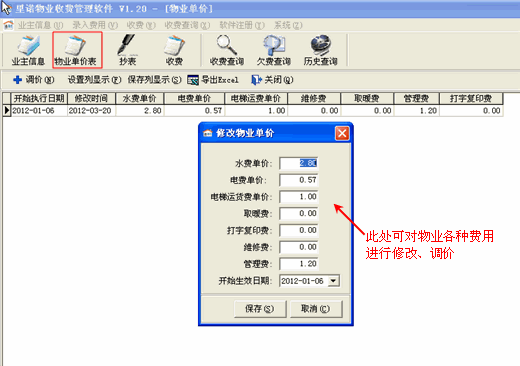520x366 pixels.
Task: Select table cell with value 2.80
Action: tap(140, 111)
